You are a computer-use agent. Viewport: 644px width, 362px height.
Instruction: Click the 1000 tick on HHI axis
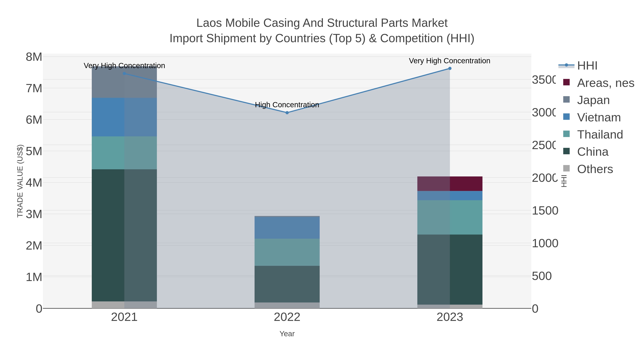(545, 243)
